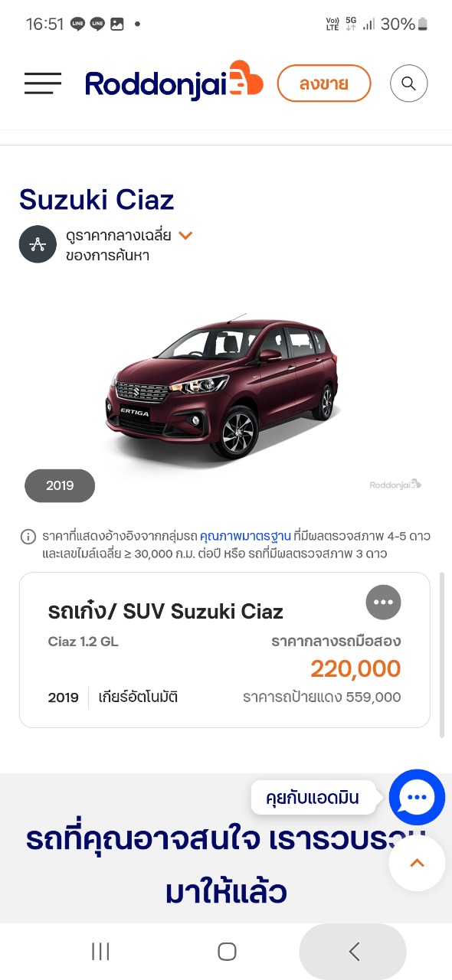Viewport: 452px width, 980px height.
Task: Tap the คุยกับแอดมิน chat label
Action: pos(313,798)
